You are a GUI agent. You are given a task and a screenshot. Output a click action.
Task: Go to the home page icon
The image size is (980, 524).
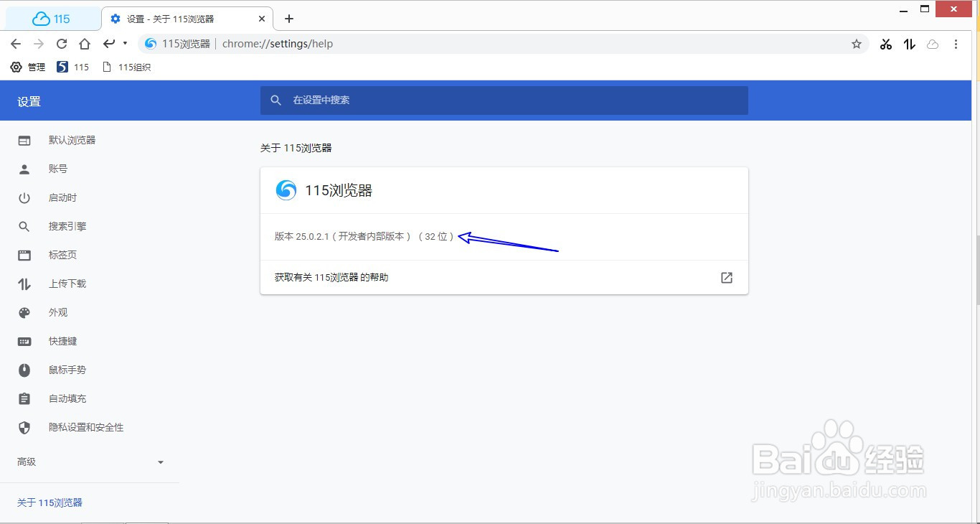click(85, 44)
